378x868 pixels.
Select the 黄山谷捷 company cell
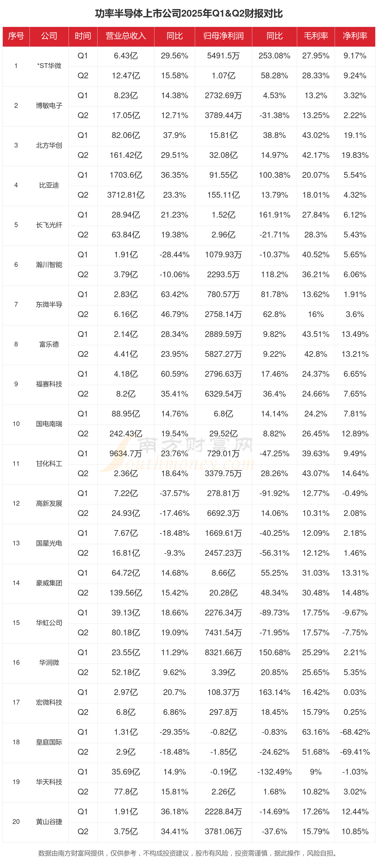pos(49,821)
